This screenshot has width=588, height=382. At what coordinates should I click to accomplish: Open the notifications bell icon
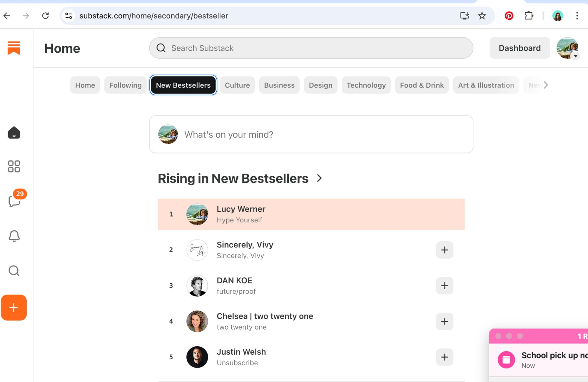14,236
